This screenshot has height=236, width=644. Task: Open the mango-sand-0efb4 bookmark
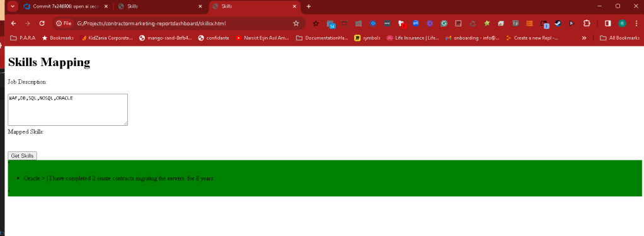(x=166, y=38)
